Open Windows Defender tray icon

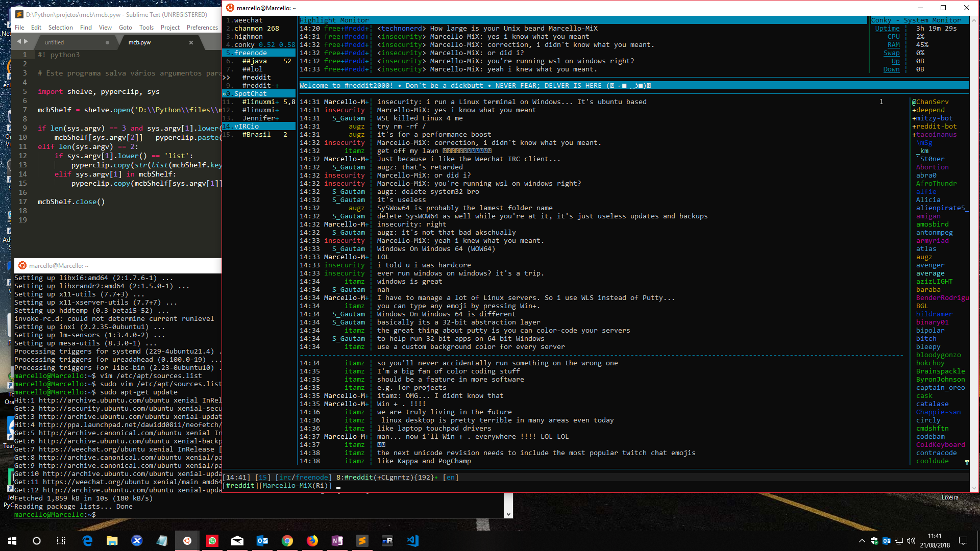[874, 541]
